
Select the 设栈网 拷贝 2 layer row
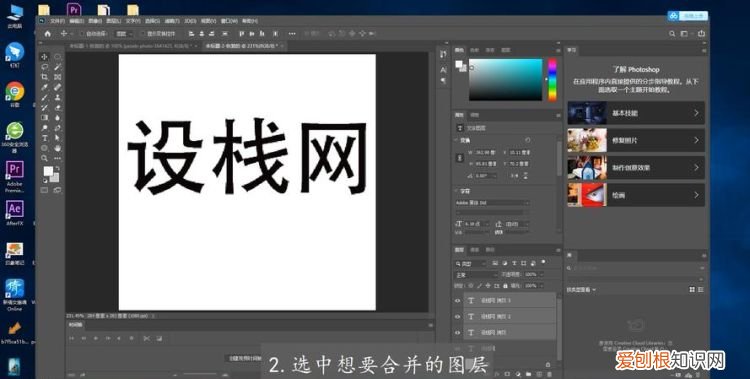click(509, 316)
